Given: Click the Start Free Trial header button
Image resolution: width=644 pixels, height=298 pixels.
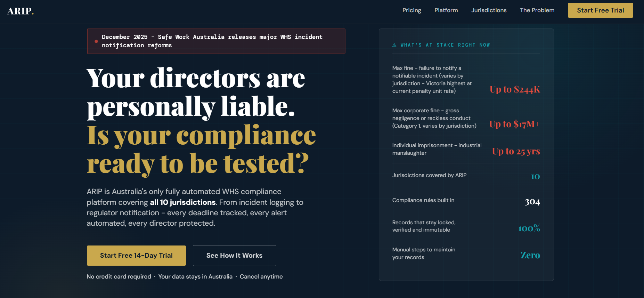Looking at the screenshot, I should coord(601,10).
